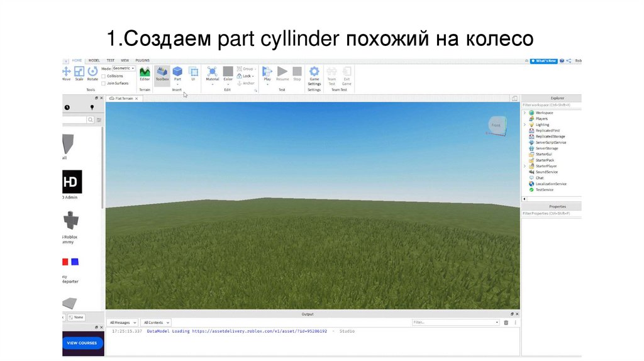Click the Toolbox search input field

74,120
